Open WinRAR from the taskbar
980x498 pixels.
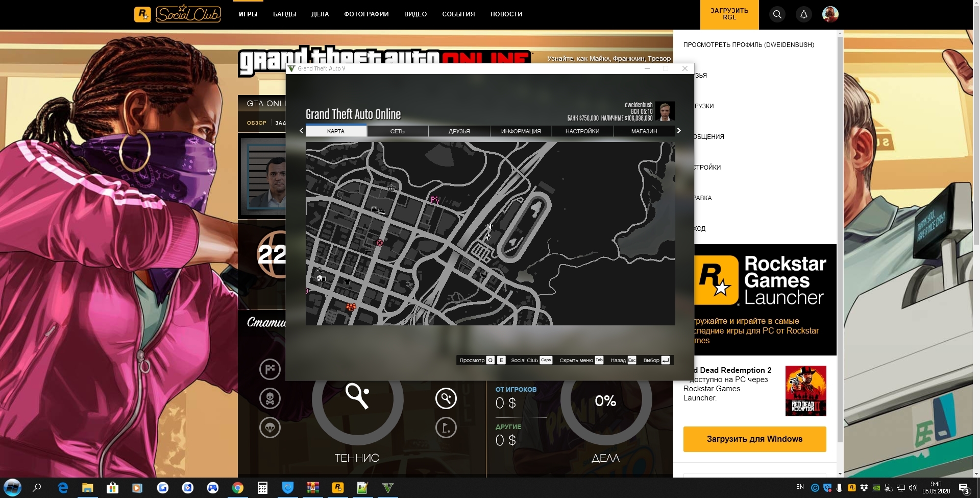pyautogui.click(x=312, y=488)
